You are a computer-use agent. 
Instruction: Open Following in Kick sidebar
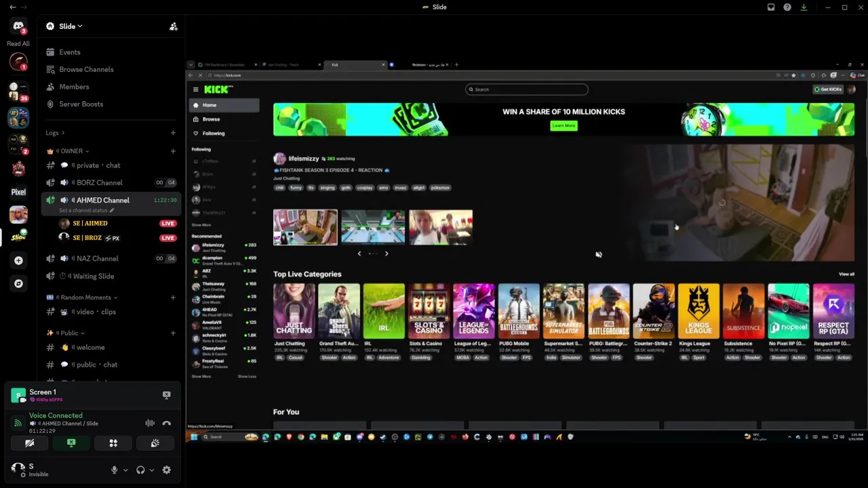224,133
